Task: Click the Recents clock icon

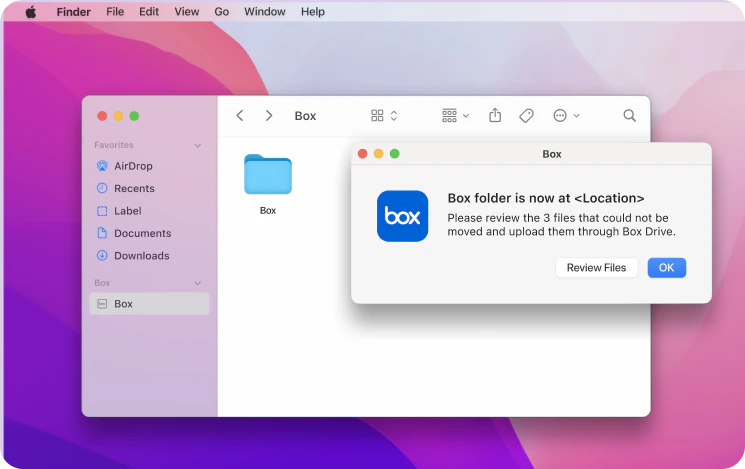Action: coord(102,188)
